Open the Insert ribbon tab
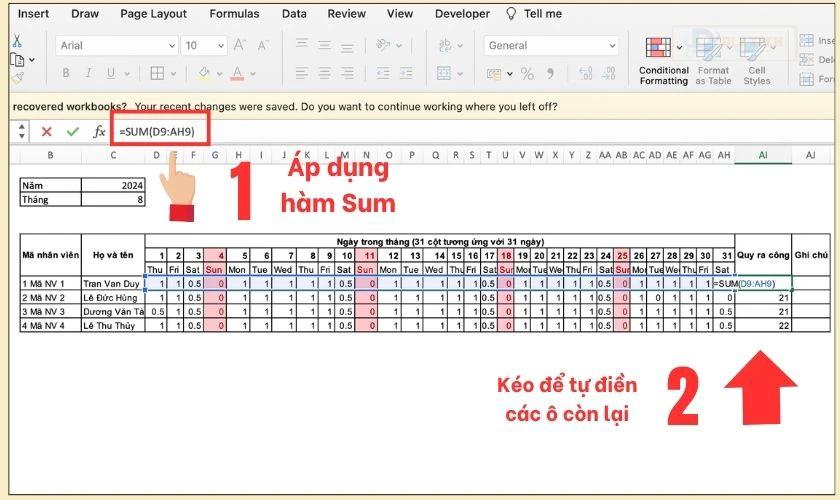840x500 pixels. pos(33,14)
